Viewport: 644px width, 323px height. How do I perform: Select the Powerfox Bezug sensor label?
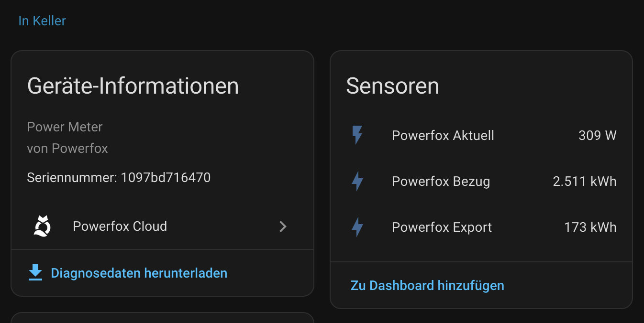pos(441,182)
